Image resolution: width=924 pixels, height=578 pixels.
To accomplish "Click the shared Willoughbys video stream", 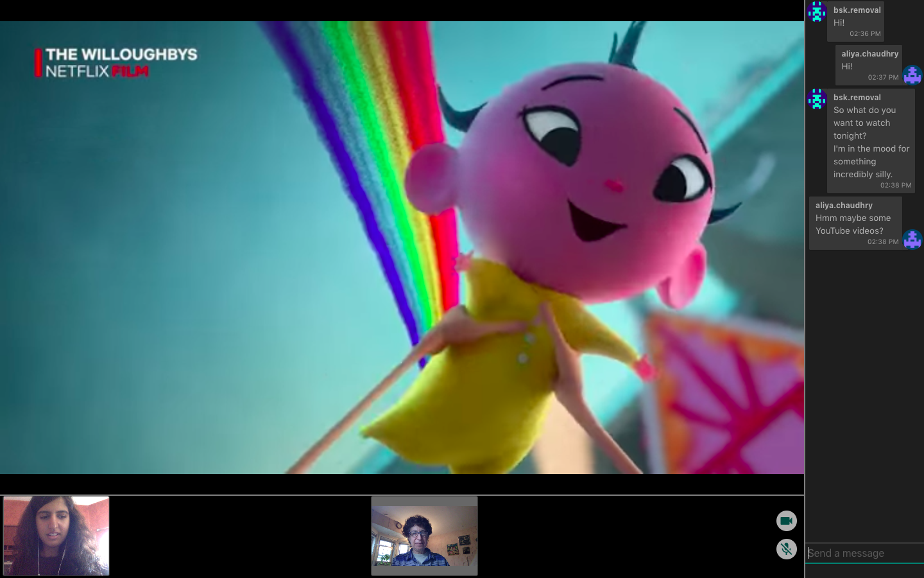I will pyautogui.click(x=402, y=248).
